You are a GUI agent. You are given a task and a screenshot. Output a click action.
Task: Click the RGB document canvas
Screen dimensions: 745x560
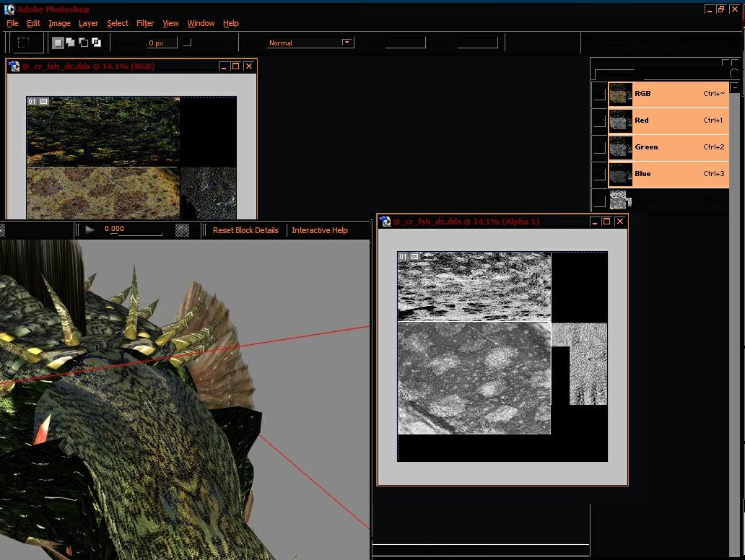tap(131, 158)
